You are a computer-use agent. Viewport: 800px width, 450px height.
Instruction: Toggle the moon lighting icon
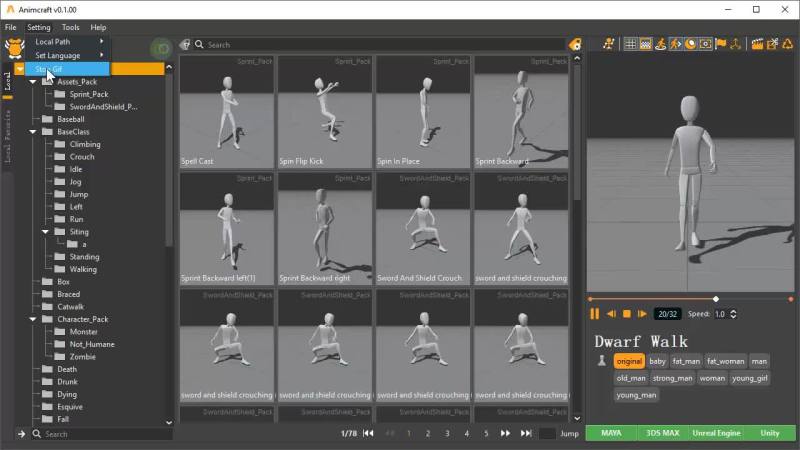[x=690, y=44]
